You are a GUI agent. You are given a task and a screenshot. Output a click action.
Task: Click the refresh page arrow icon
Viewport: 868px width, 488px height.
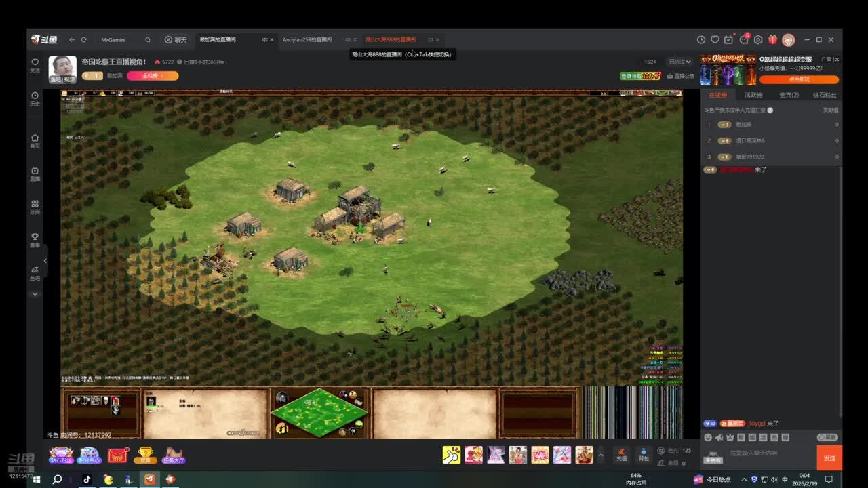(84, 40)
